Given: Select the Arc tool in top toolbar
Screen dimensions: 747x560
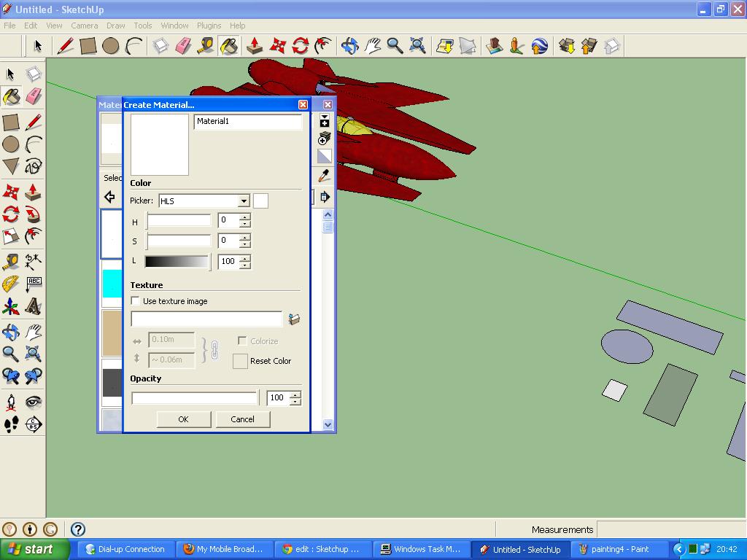Looking at the screenshot, I should point(133,46).
